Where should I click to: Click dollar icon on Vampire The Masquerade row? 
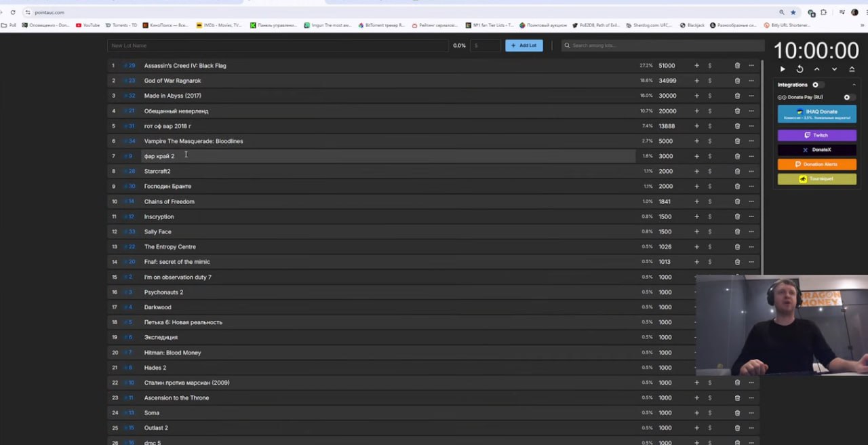(710, 141)
